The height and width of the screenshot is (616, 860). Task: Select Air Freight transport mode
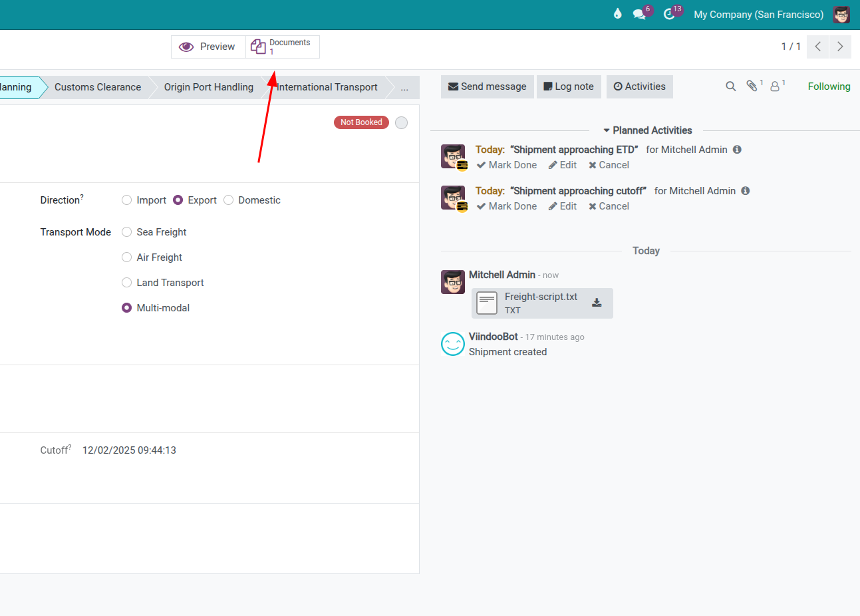(x=127, y=257)
